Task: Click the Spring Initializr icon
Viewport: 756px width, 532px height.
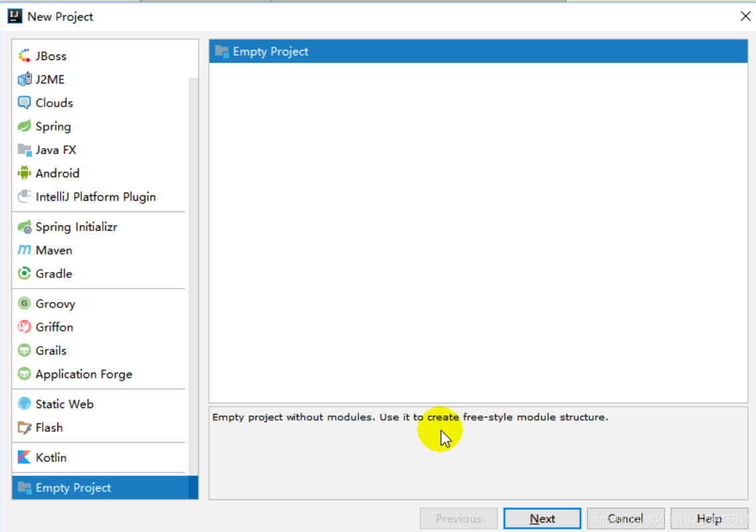Action: pos(24,227)
